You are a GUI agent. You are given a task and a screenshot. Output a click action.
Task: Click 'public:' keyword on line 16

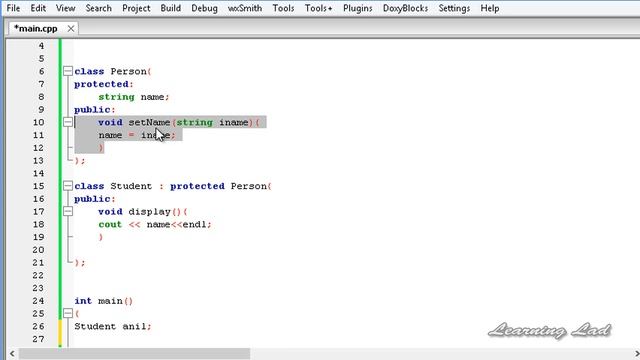pyautogui.click(x=95, y=199)
